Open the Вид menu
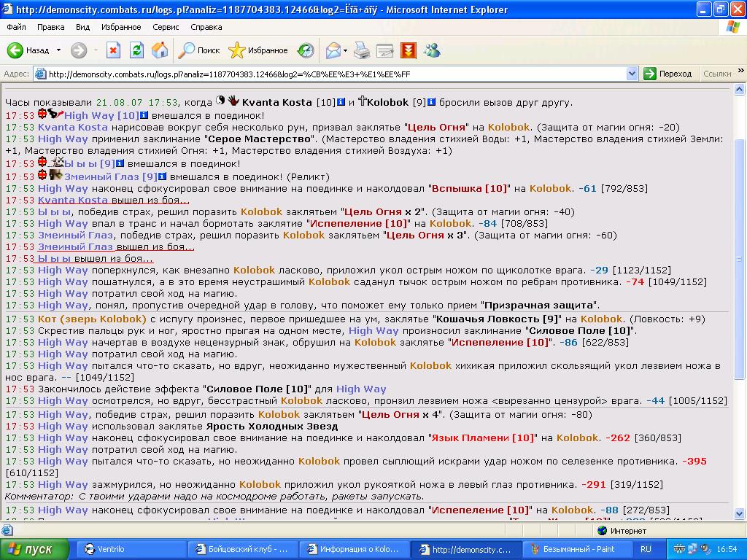This screenshot has height=560, width=747. coord(82,27)
